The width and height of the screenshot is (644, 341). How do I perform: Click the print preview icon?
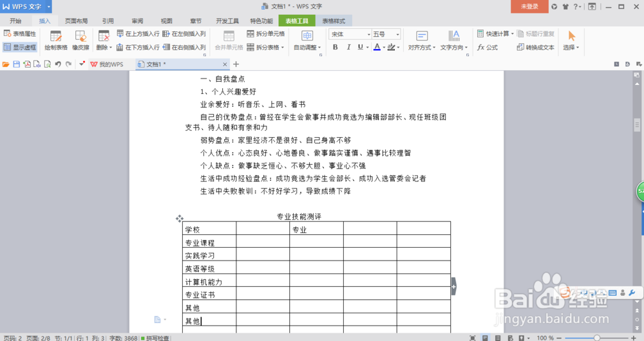48,64
